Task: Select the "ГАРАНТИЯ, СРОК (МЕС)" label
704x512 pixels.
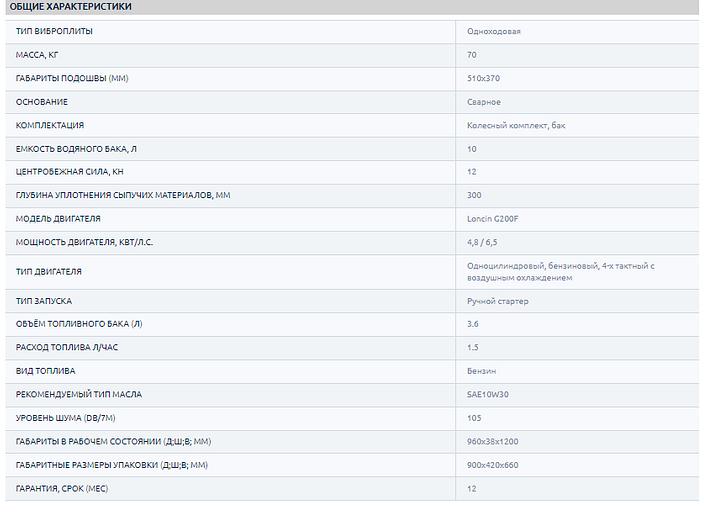Action: click(62, 488)
